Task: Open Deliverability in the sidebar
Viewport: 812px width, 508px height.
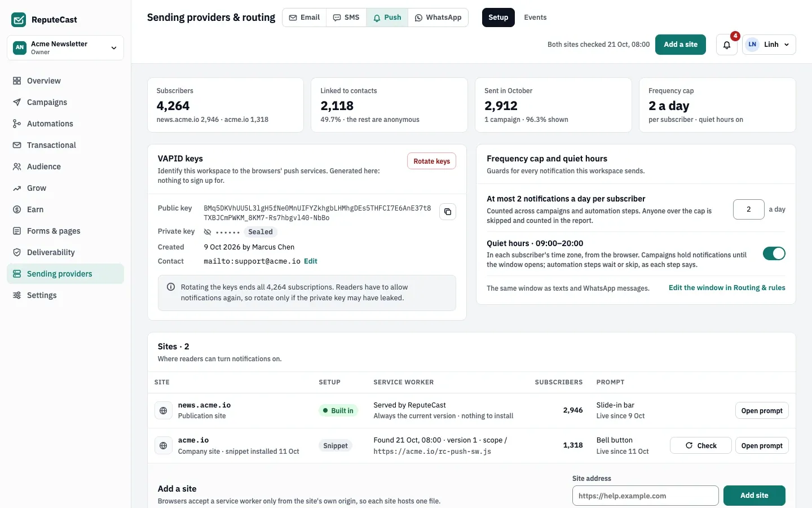Action: click(x=65, y=252)
